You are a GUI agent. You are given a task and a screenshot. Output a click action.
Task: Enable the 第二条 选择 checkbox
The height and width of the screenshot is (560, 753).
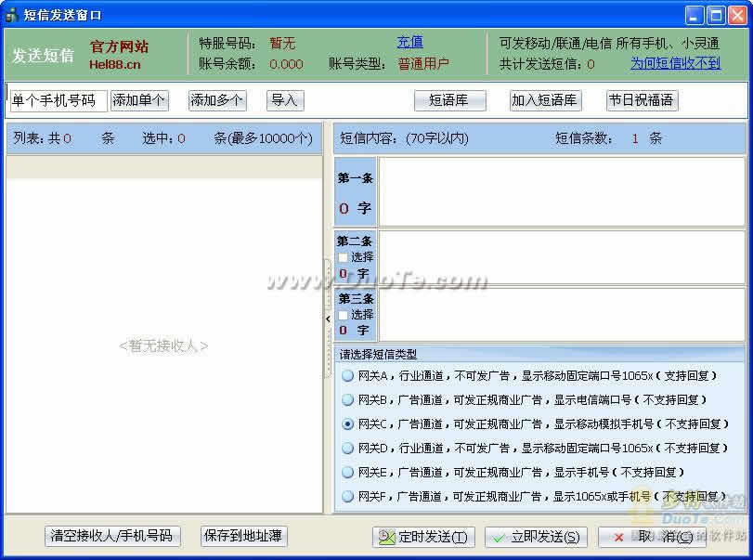click(x=344, y=257)
